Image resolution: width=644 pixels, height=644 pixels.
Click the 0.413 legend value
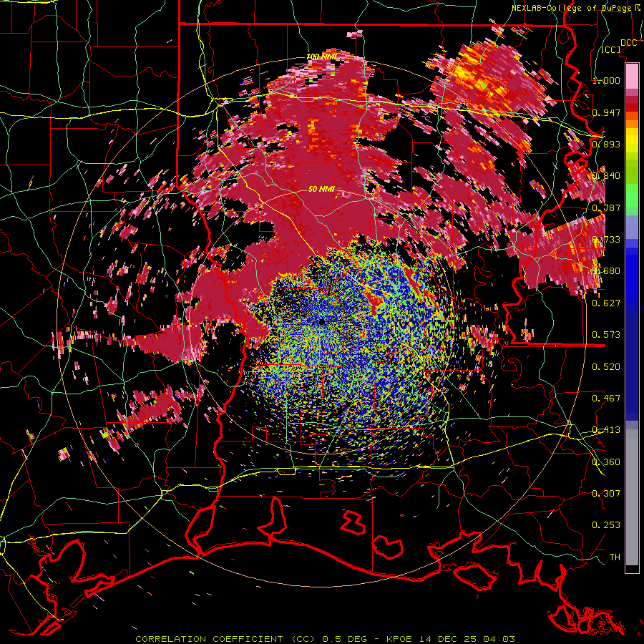pos(606,430)
